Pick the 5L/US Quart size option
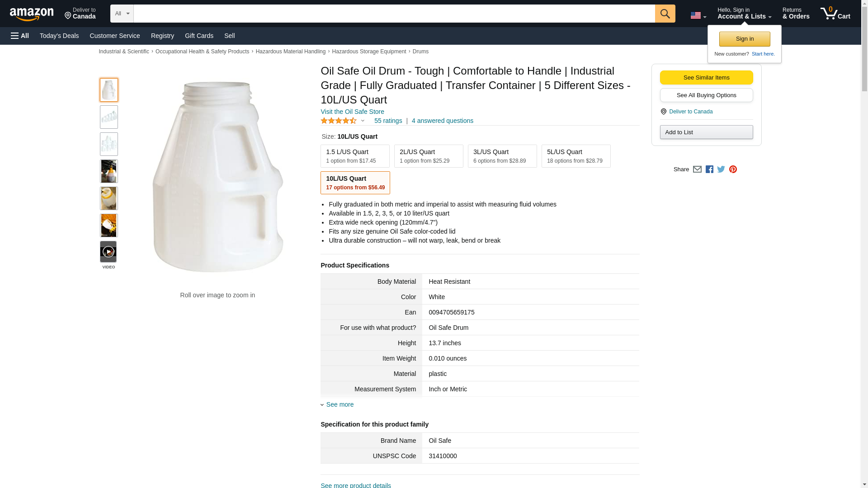The width and height of the screenshot is (868, 488). 576,156
